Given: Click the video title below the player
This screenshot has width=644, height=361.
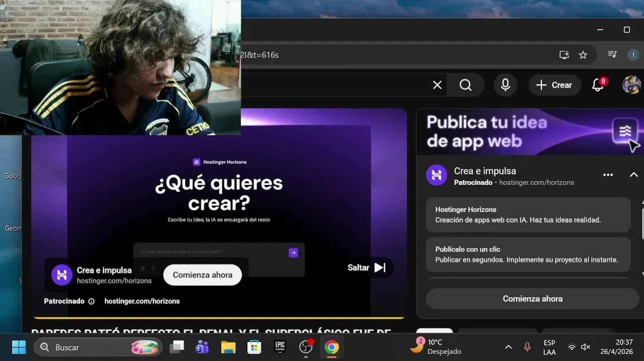Looking at the screenshot, I should [x=211, y=332].
